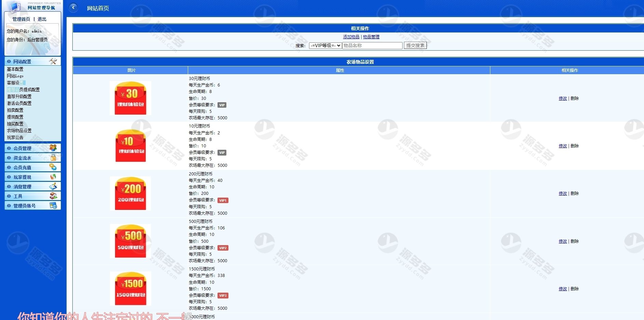Click the ¥200 理财包 image
The image size is (644, 320).
(x=130, y=193)
